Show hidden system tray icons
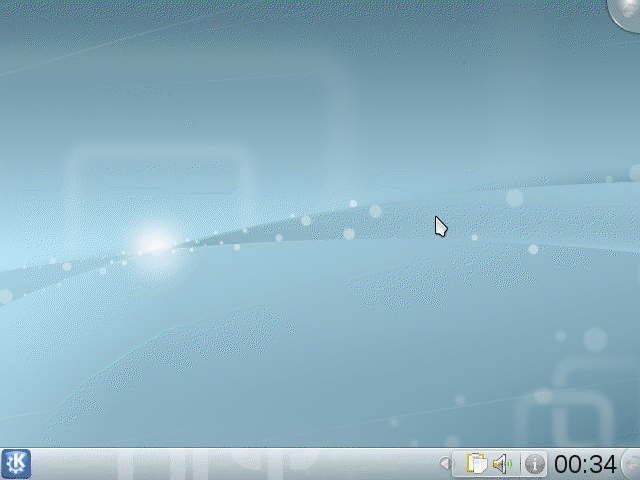This screenshot has height=480, width=640. 445,464
